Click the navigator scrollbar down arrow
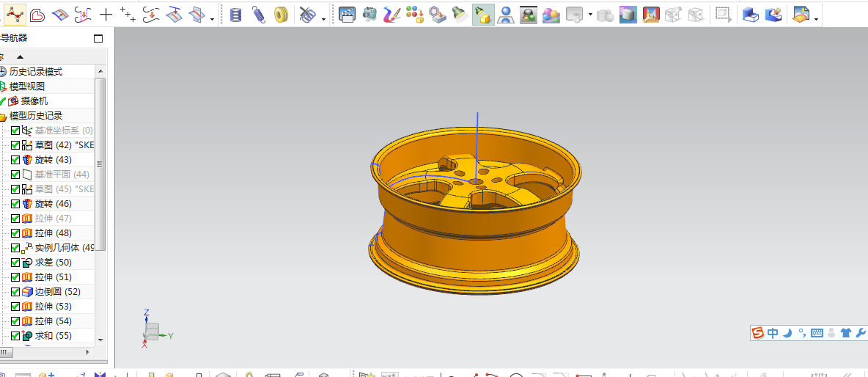The width and height of the screenshot is (868, 377). pos(100,340)
